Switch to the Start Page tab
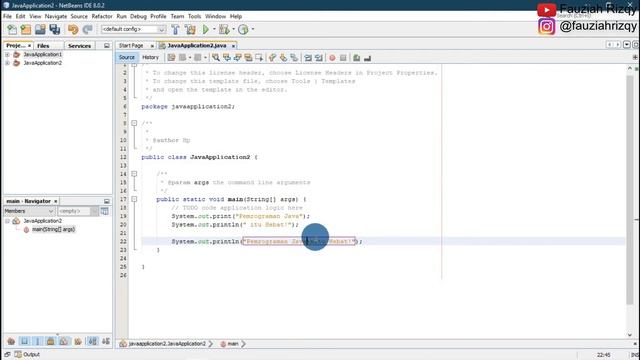 click(131, 46)
